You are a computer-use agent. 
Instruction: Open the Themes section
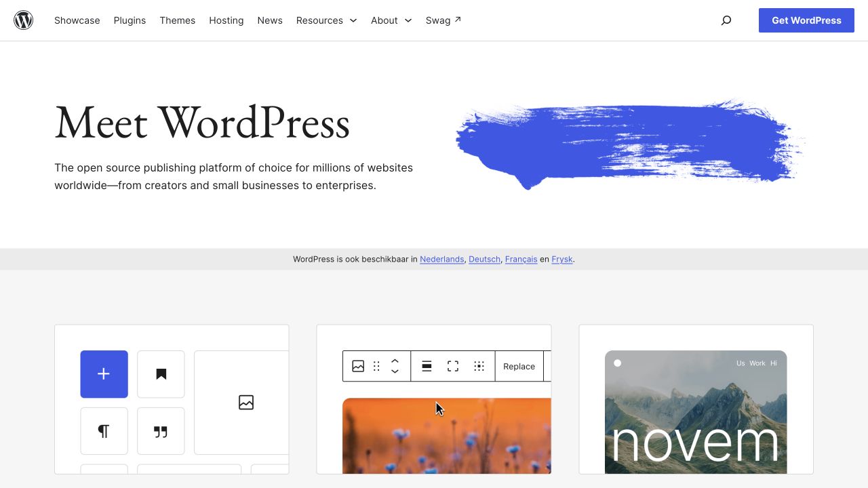pyautogui.click(x=178, y=20)
